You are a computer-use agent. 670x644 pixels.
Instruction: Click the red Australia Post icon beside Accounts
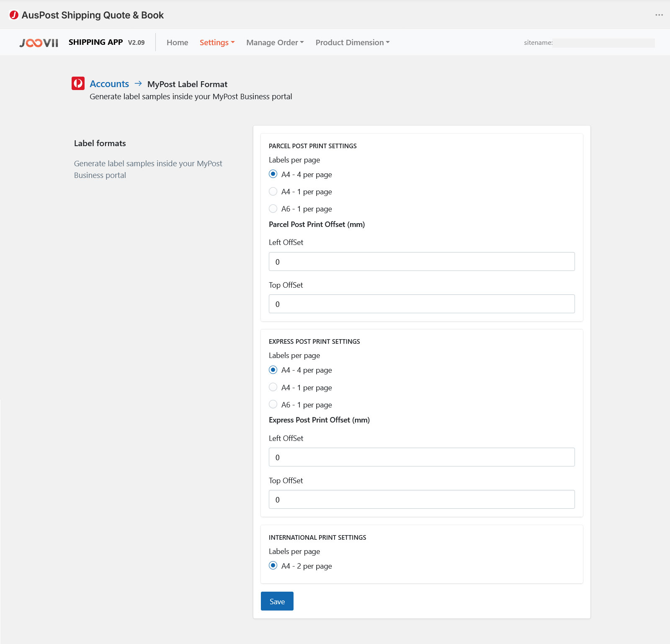coord(78,83)
